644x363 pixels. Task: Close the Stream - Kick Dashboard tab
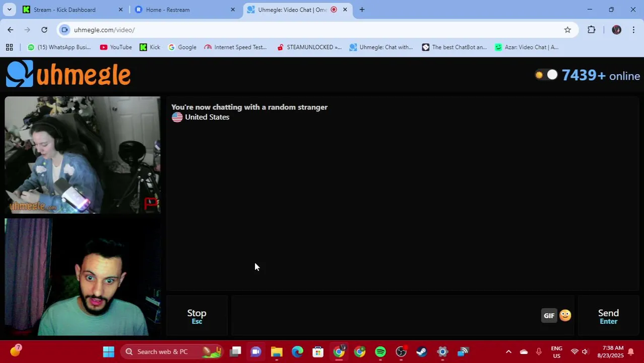120,10
